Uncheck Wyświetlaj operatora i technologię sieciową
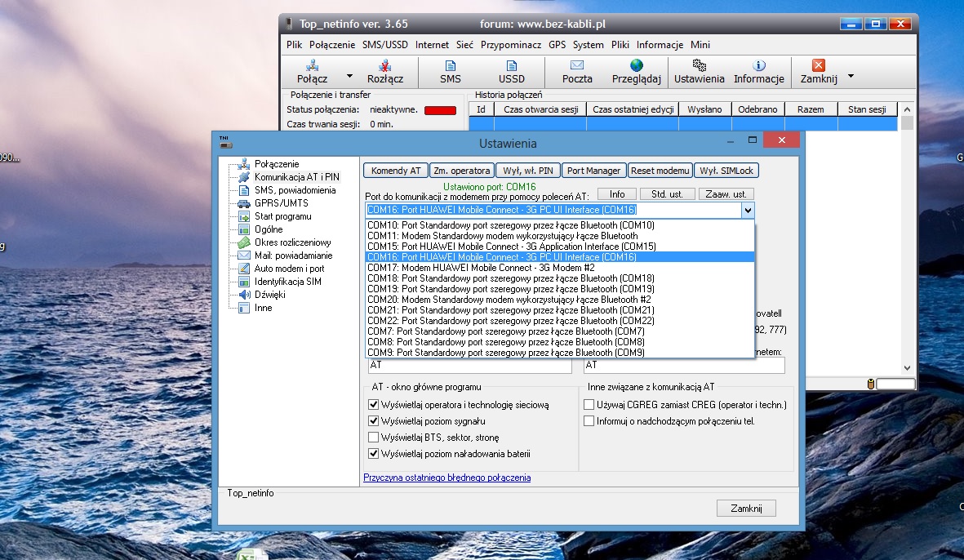 pos(374,405)
